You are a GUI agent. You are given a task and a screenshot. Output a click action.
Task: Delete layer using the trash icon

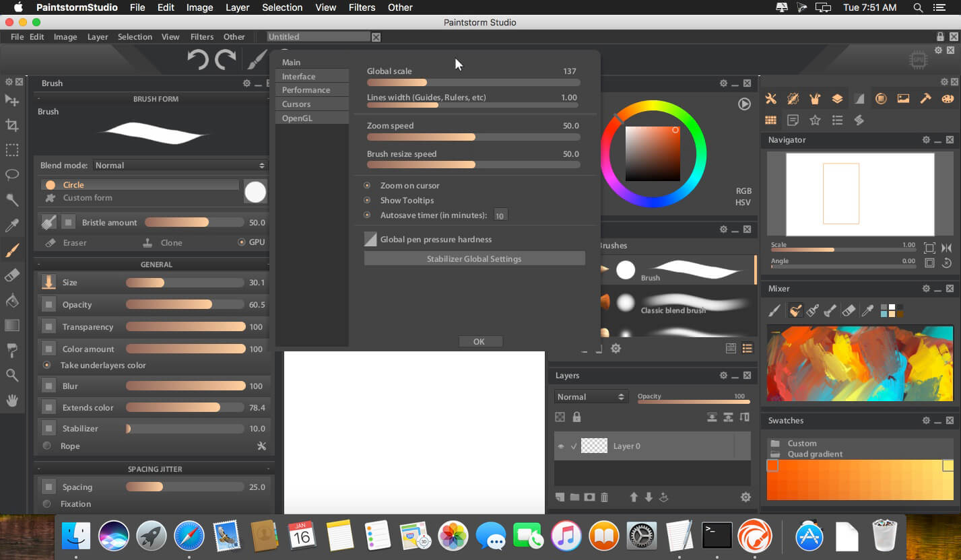pos(604,497)
